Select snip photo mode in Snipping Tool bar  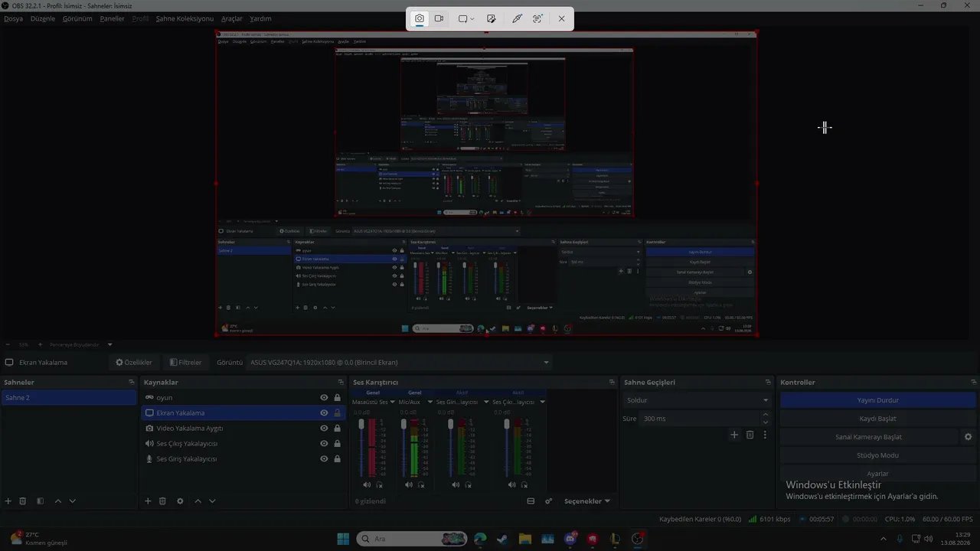pyautogui.click(x=420, y=18)
